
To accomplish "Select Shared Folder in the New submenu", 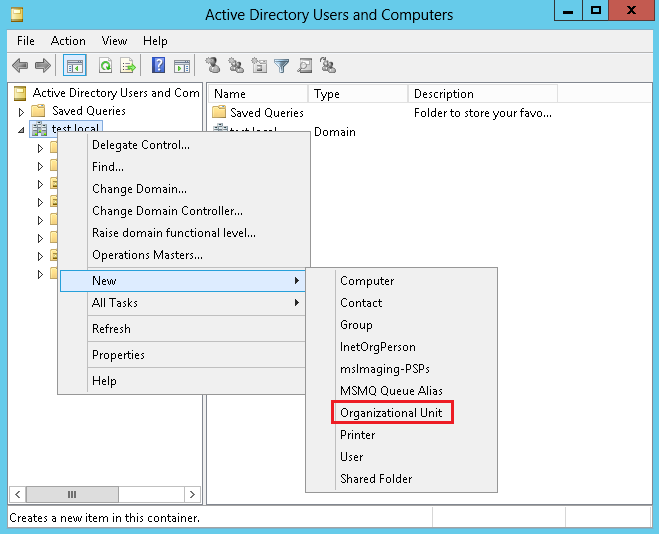I will pyautogui.click(x=401, y=479).
